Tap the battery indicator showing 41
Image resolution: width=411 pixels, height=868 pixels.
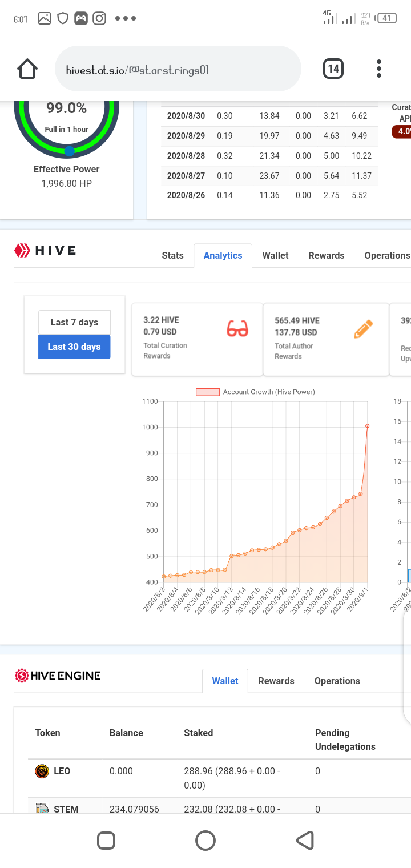tap(387, 18)
